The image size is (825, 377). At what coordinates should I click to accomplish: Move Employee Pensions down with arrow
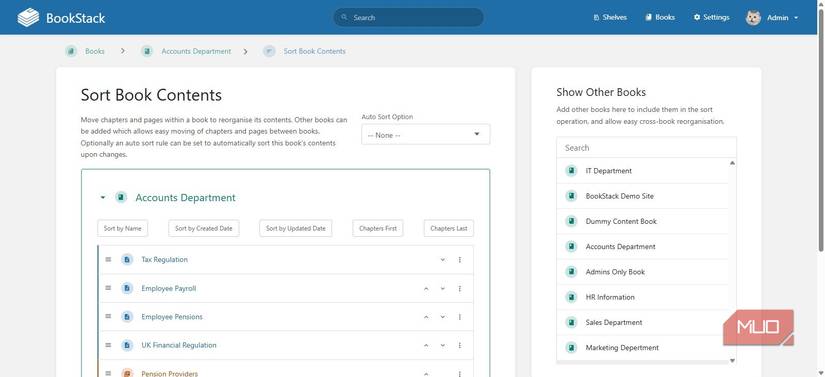click(x=442, y=317)
